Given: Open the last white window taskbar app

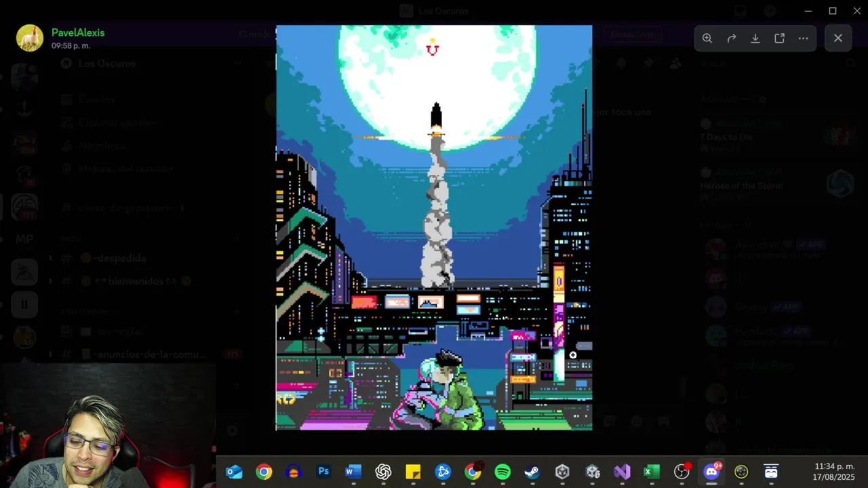Looking at the screenshot, I should click(771, 472).
